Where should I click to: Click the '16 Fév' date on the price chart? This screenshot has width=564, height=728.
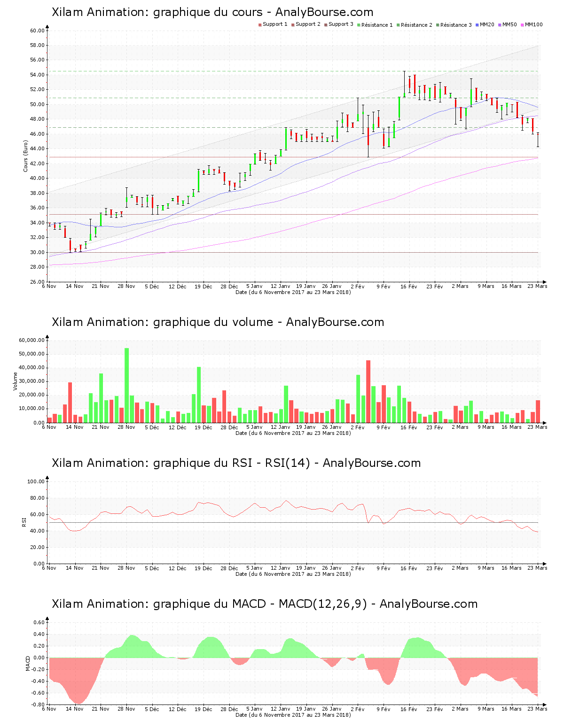[x=409, y=286]
